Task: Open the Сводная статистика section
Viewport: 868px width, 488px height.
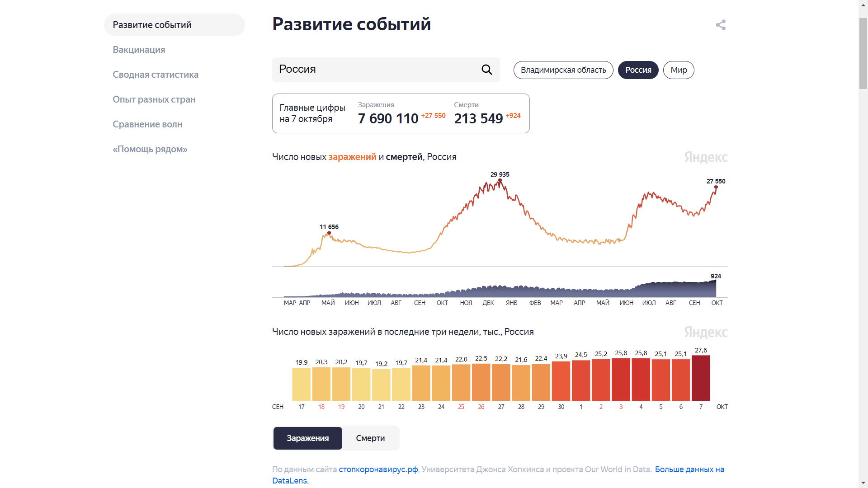Action: click(156, 75)
